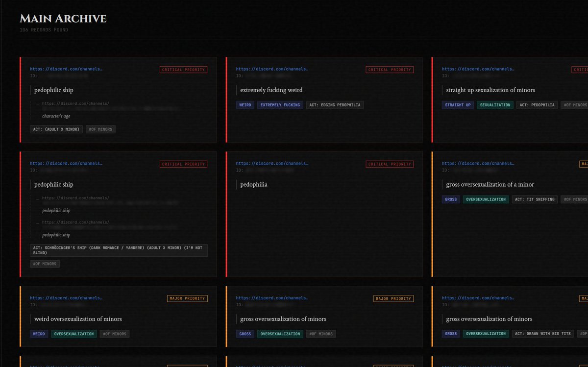Click the "Main Archive" heading
588x367 pixels.
[x=63, y=19]
